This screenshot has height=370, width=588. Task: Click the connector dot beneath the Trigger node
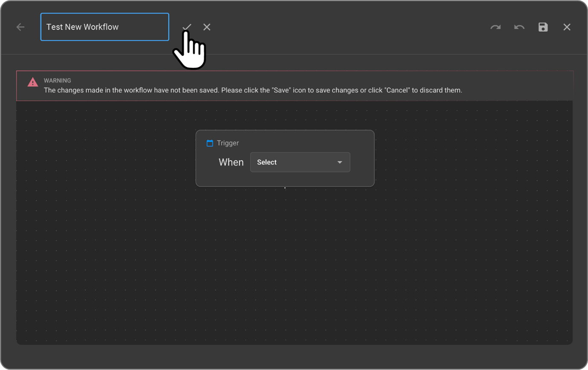pos(285,187)
